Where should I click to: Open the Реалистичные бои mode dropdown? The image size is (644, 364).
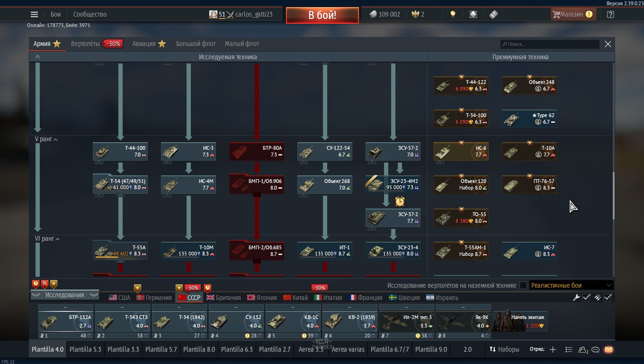(x=571, y=285)
